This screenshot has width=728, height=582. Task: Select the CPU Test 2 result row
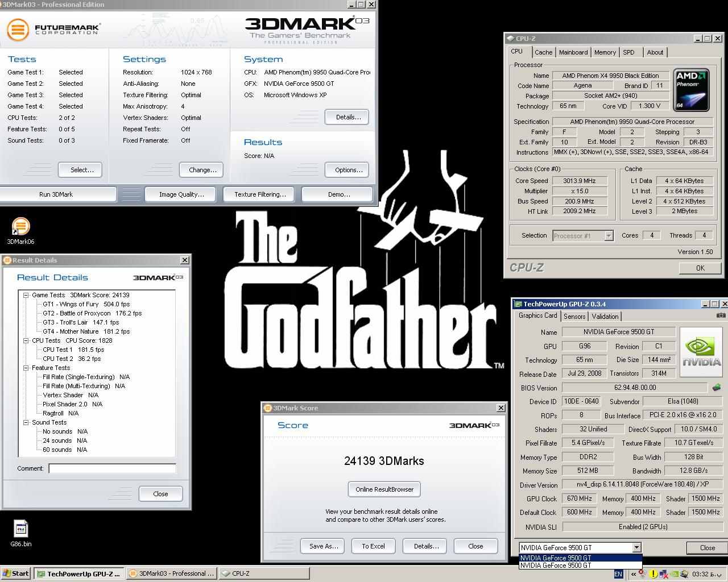click(72, 359)
